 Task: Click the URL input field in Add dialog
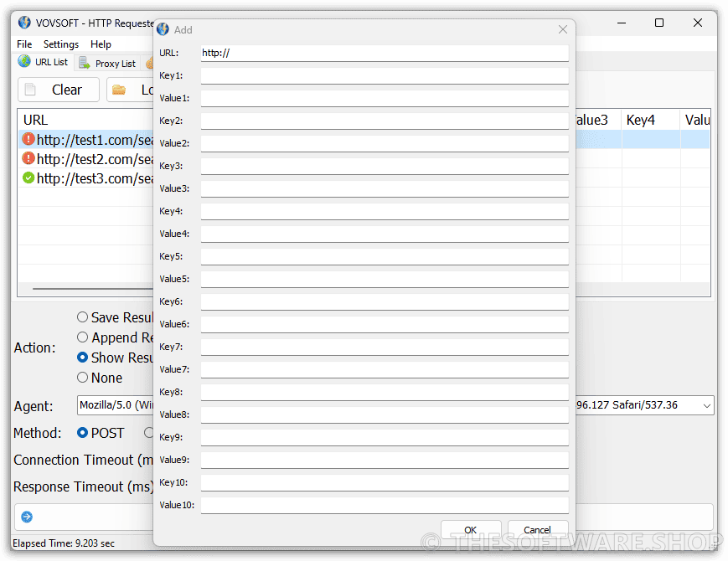(x=385, y=53)
